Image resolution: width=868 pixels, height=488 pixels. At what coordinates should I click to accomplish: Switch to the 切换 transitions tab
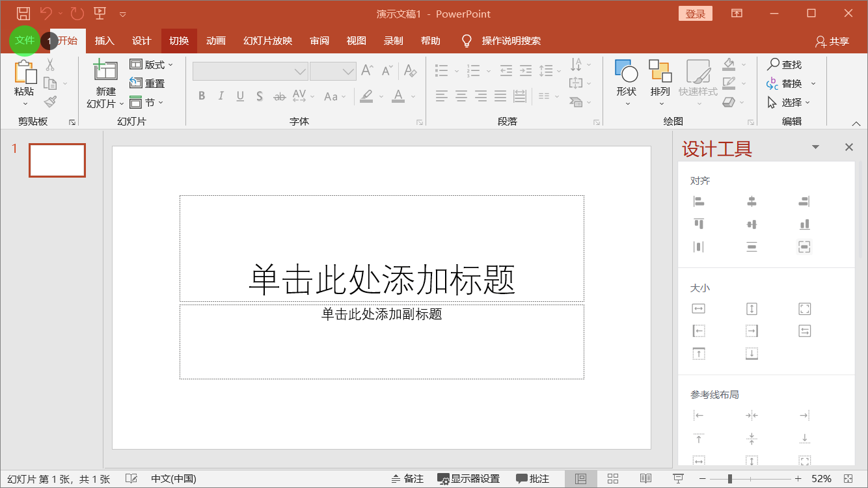[x=179, y=40]
